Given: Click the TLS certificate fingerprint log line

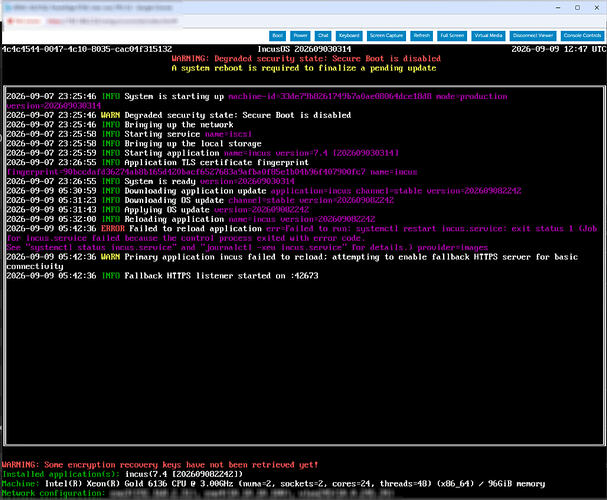Looking at the screenshot, I should [157, 162].
